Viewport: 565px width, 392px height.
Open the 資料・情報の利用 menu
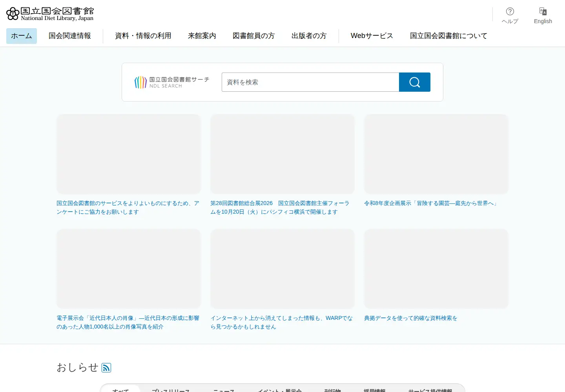[143, 36]
